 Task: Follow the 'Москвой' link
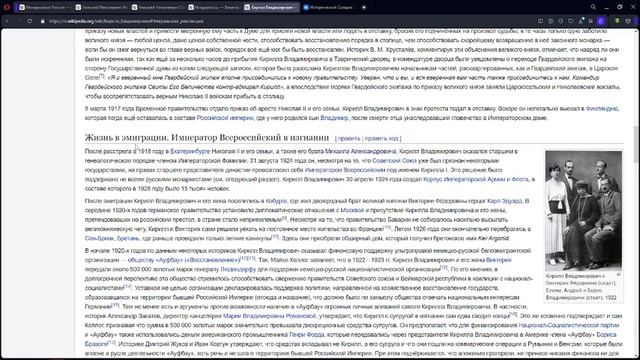point(352,211)
